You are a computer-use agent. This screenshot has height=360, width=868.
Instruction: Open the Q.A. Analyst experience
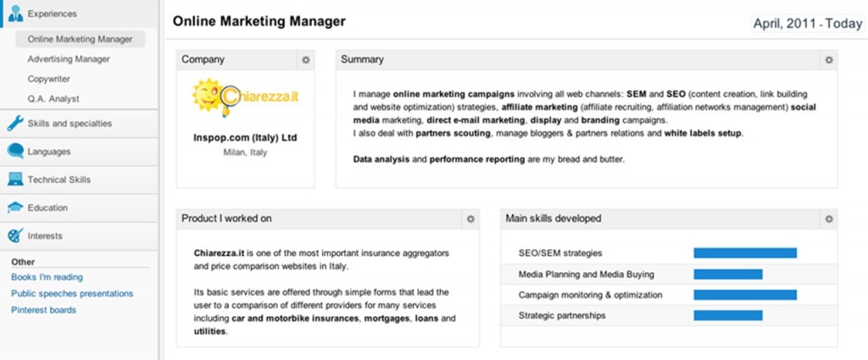(53, 99)
